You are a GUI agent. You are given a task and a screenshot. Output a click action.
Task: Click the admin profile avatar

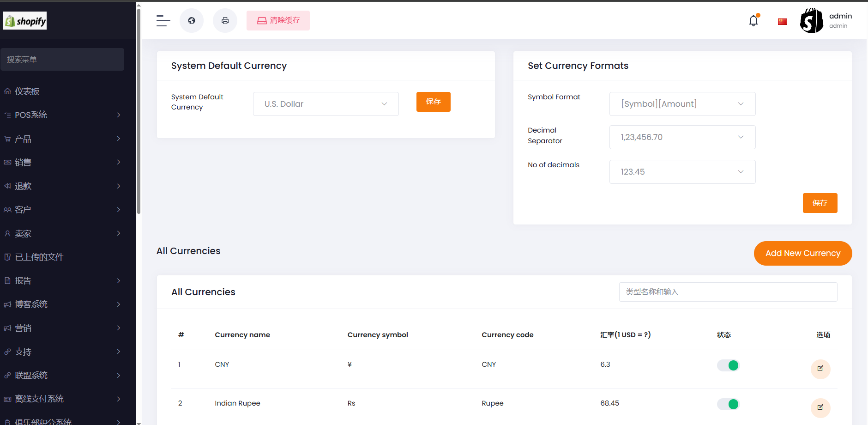(x=811, y=21)
